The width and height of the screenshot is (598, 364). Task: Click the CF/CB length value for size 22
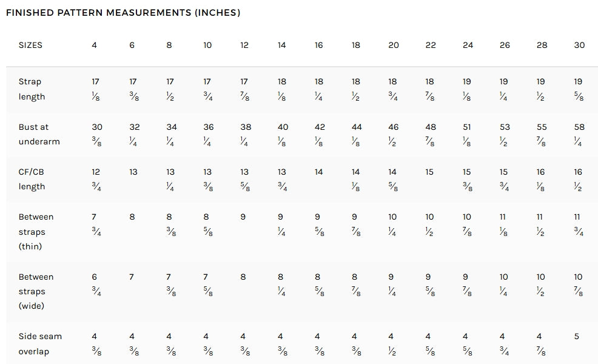pyautogui.click(x=429, y=172)
